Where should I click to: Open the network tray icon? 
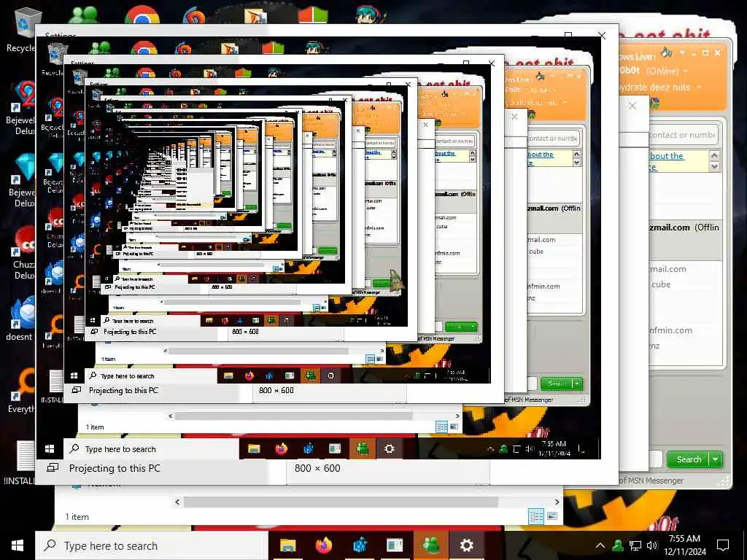click(x=635, y=545)
